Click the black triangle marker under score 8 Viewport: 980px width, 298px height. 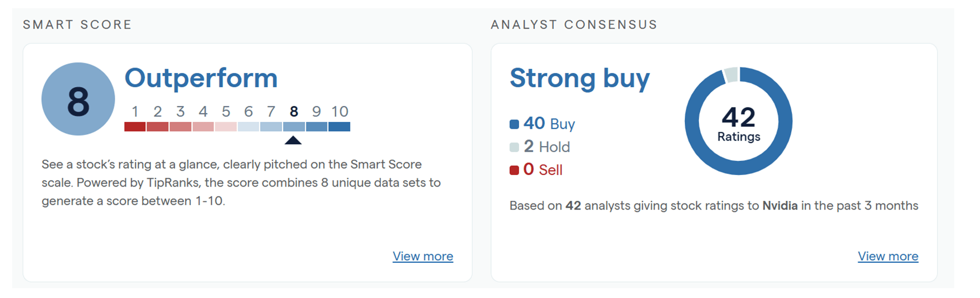coord(293,140)
